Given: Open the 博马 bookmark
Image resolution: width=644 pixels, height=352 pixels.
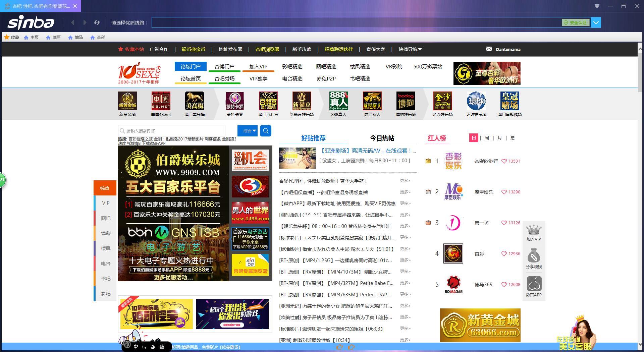Looking at the screenshot, I should 75,37.
